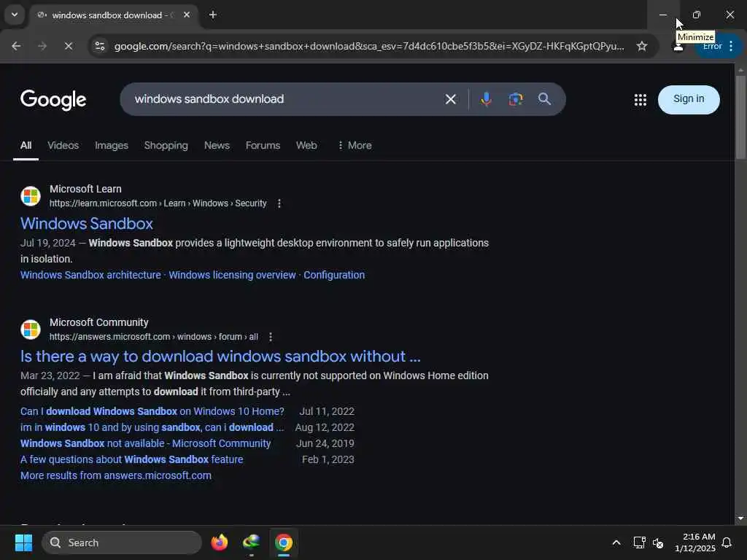The width and height of the screenshot is (747, 560).
Task: Click the Google logo
Action: 53,100
